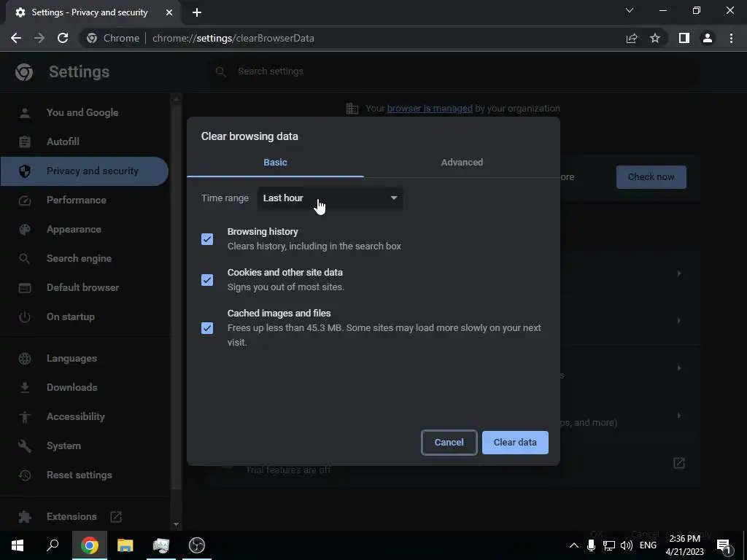Open Autofill settings section
Screen dimensions: 747x560
(x=85, y=142)
